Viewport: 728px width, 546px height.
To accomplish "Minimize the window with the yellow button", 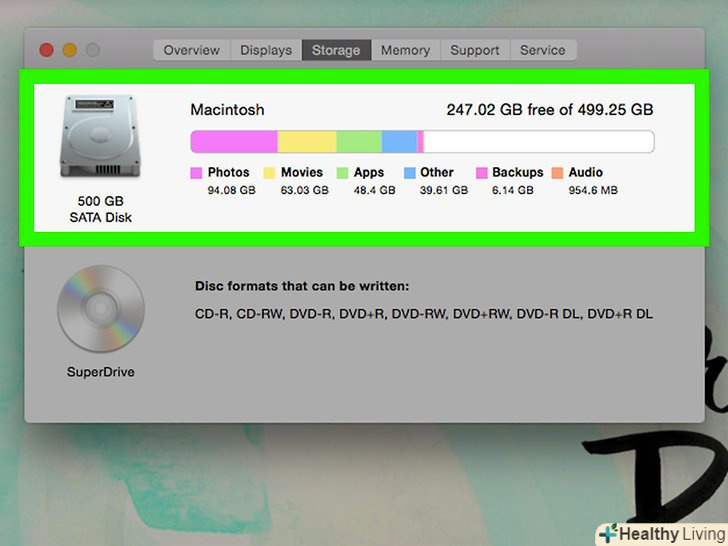I will tap(70, 50).
